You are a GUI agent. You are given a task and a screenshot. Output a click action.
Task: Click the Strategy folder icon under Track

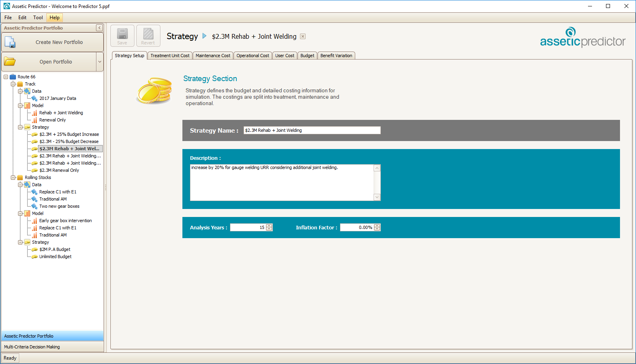27,127
